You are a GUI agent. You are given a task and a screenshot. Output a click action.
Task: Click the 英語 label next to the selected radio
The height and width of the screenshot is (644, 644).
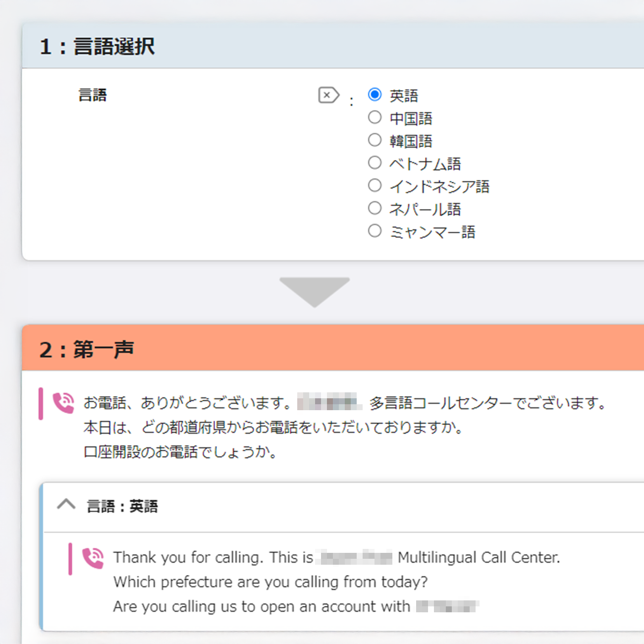pos(403,95)
